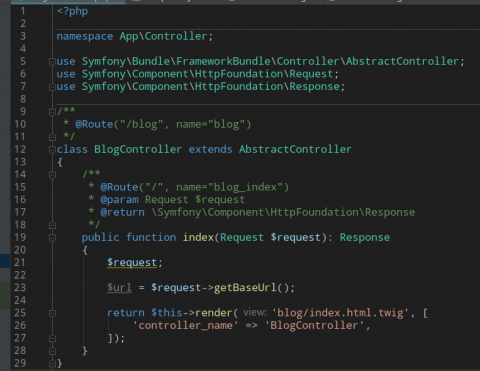Collapse the class docblock fold marker on line 9
The height and width of the screenshot is (371, 480).
pos(52,112)
